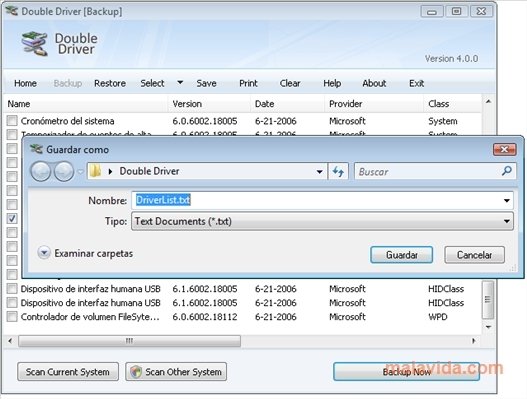Image resolution: width=527 pixels, height=399 pixels.
Task: Click the shield icon on Scan Other System
Action: tap(136, 372)
